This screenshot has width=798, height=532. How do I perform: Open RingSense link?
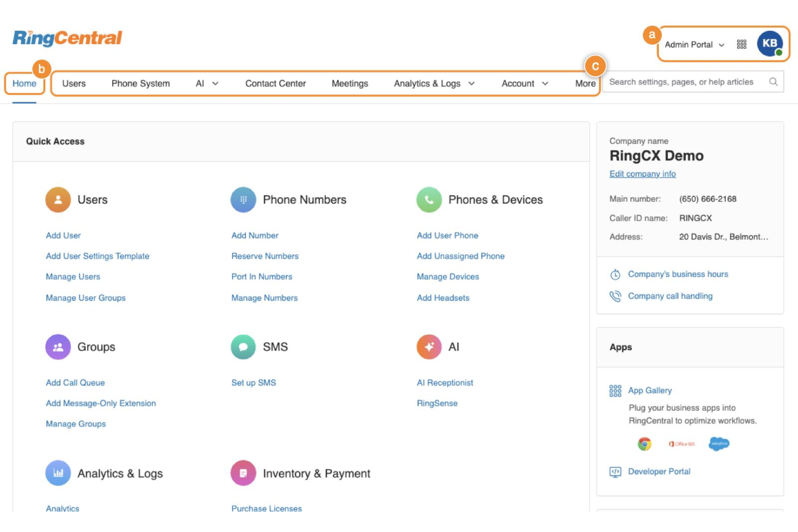437,403
